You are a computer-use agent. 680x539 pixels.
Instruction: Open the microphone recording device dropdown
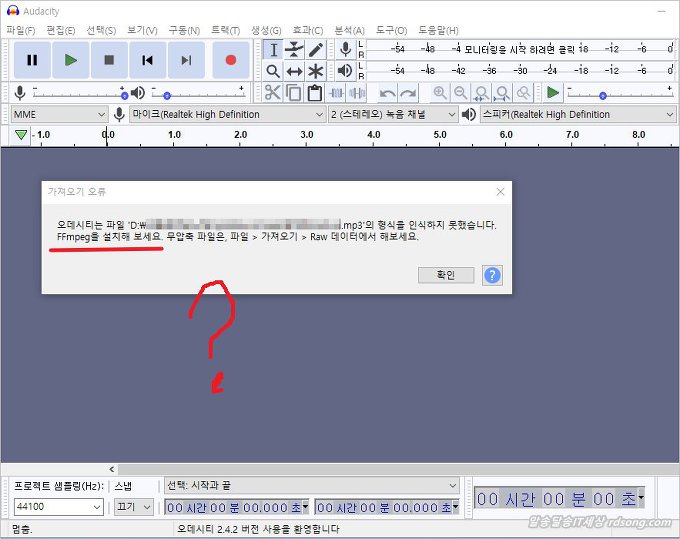(x=222, y=114)
